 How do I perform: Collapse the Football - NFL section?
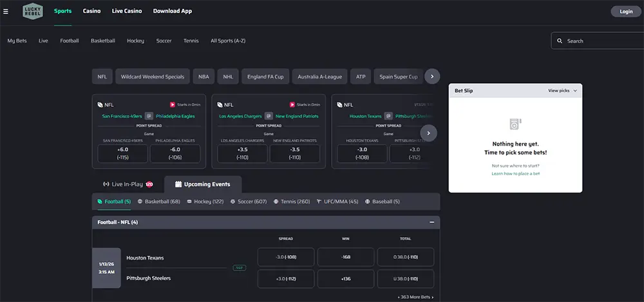tap(431, 222)
